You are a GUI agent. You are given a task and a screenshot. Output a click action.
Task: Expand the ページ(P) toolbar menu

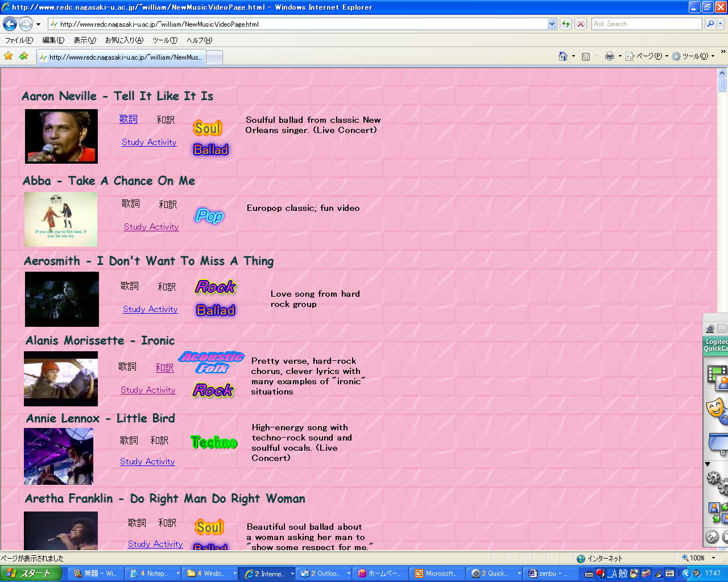(x=647, y=56)
